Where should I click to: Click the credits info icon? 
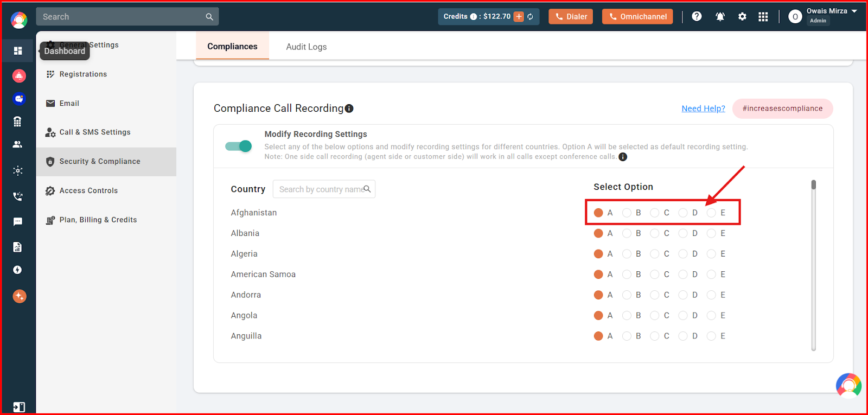(474, 16)
